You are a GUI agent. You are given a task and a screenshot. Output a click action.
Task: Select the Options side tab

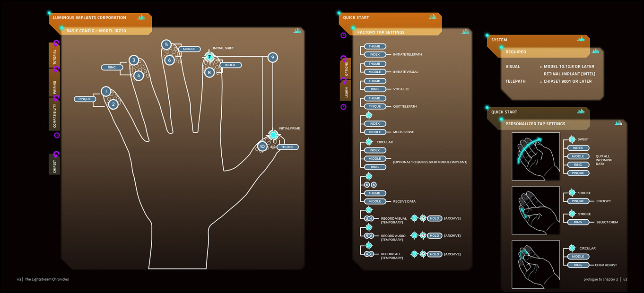[x=346, y=69]
